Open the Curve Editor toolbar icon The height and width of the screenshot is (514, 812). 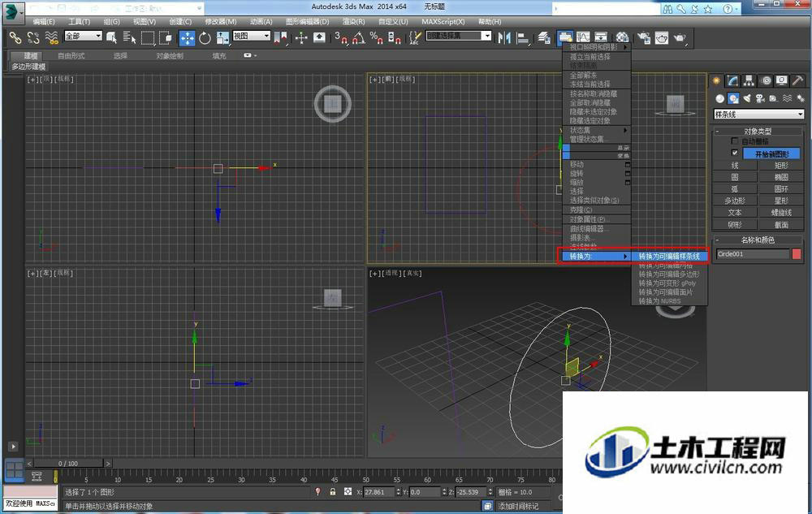(583, 38)
